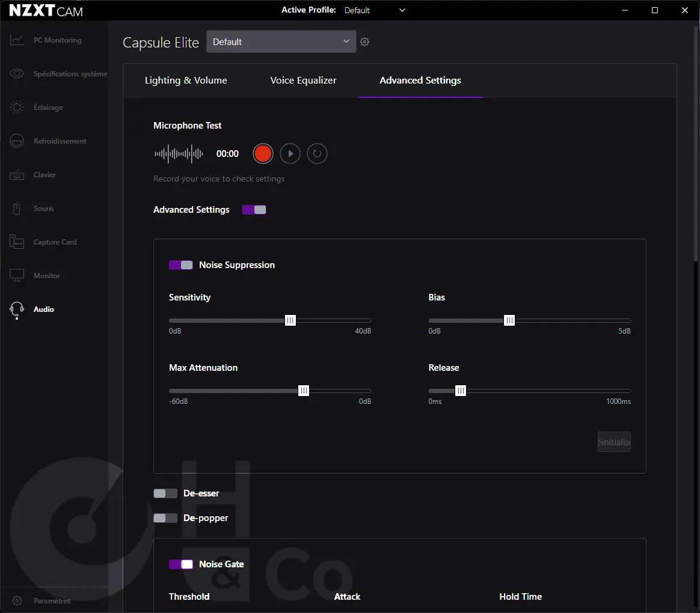Image resolution: width=700 pixels, height=613 pixels.
Task: Start recording microphone test
Action: point(262,154)
